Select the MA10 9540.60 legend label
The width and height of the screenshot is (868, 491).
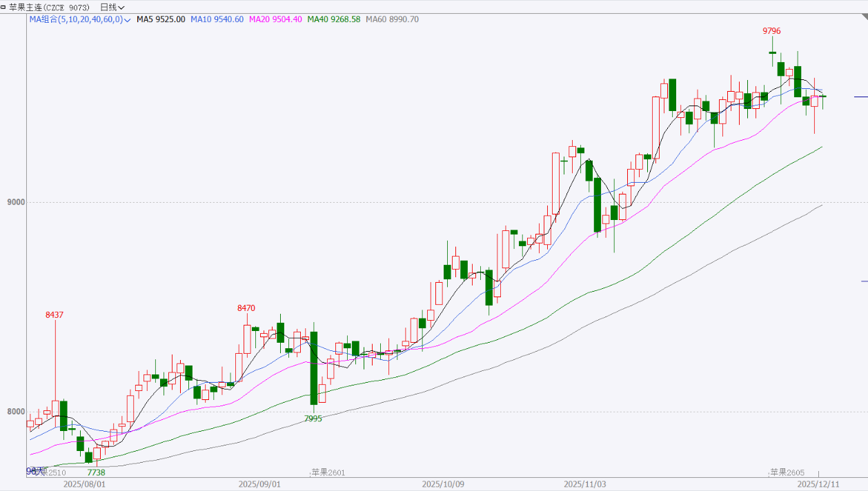[x=217, y=19]
